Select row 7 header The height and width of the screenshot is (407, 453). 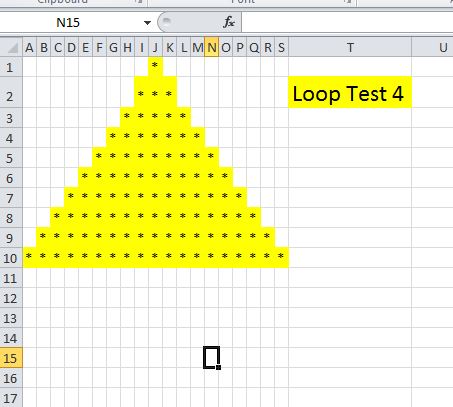11,198
